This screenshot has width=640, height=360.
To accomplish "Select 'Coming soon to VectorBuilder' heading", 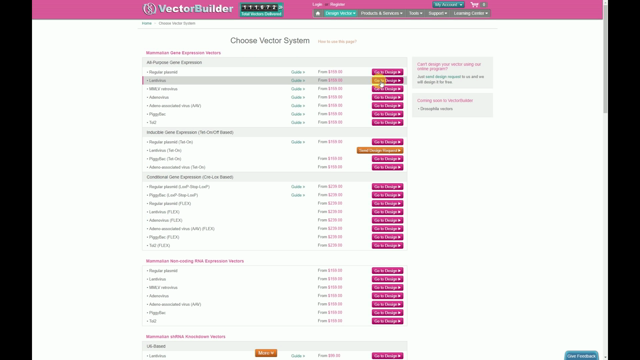I will pos(445,100).
